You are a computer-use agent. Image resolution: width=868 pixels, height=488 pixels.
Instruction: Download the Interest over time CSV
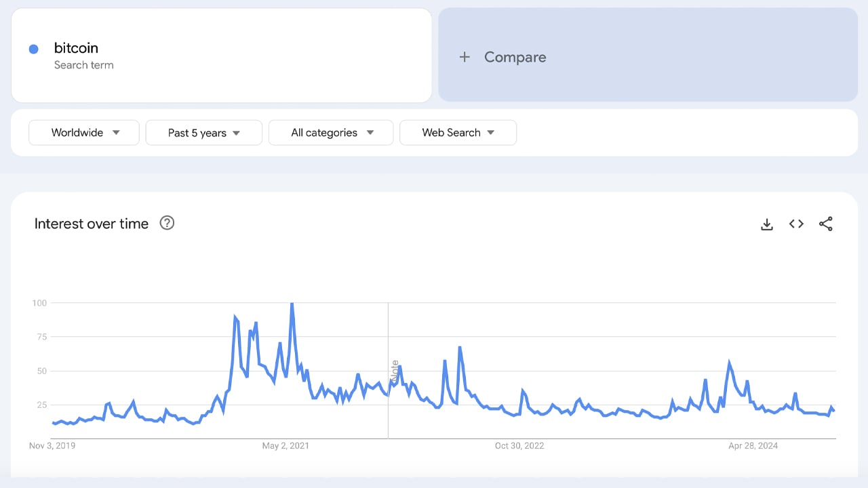pos(767,224)
